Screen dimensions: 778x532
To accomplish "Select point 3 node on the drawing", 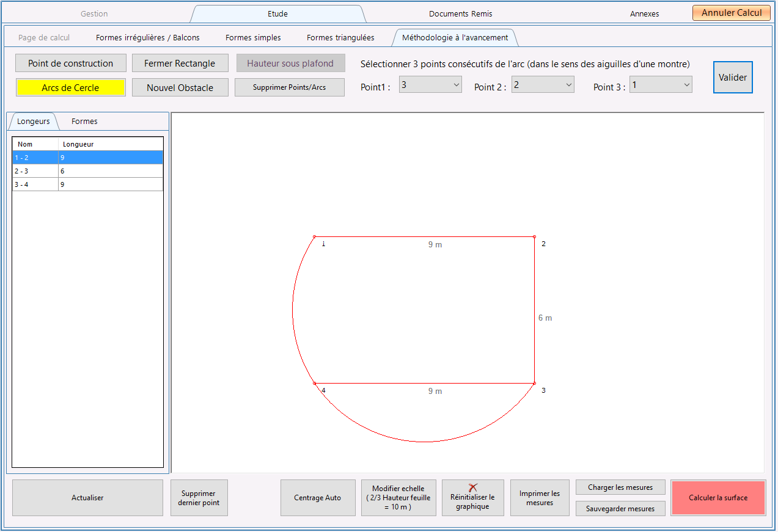I will tap(535, 384).
